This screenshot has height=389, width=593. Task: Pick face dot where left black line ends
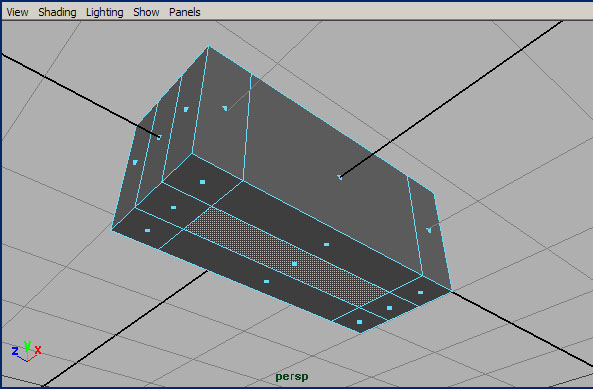[x=159, y=137]
